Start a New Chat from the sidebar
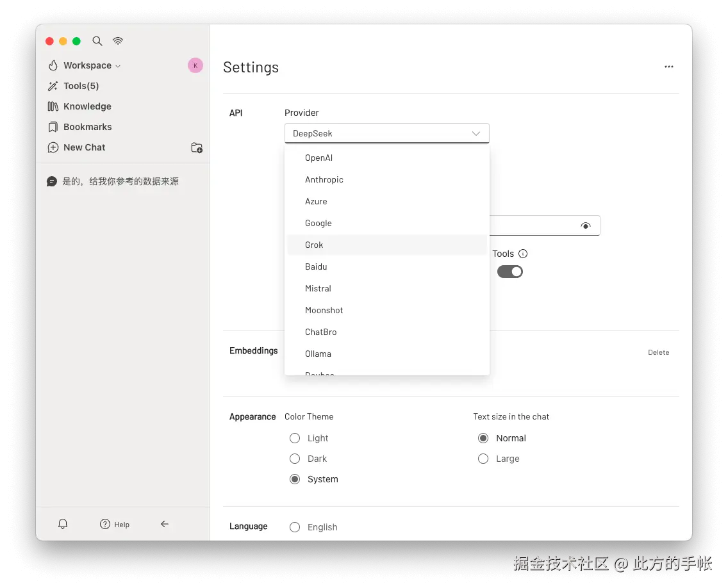Screen dimensions: 728x588 (x=83, y=147)
